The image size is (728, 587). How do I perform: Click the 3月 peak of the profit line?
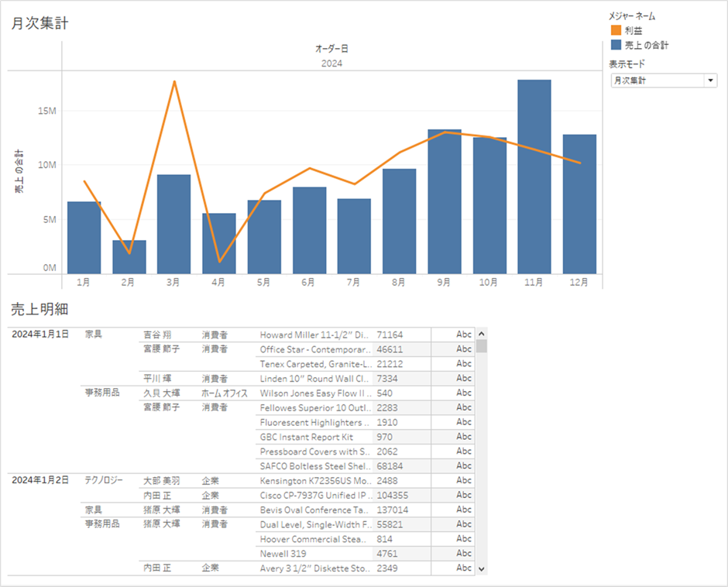174,82
